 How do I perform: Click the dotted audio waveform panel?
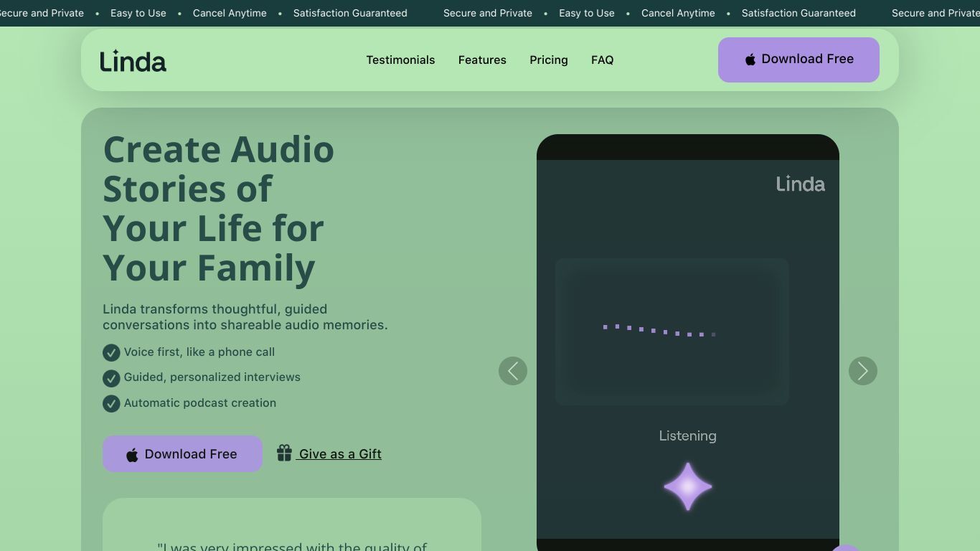(x=672, y=331)
